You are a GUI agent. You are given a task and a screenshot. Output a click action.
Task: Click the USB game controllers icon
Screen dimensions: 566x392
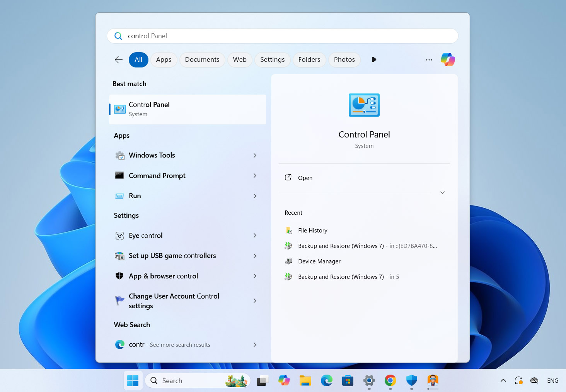[119, 256]
